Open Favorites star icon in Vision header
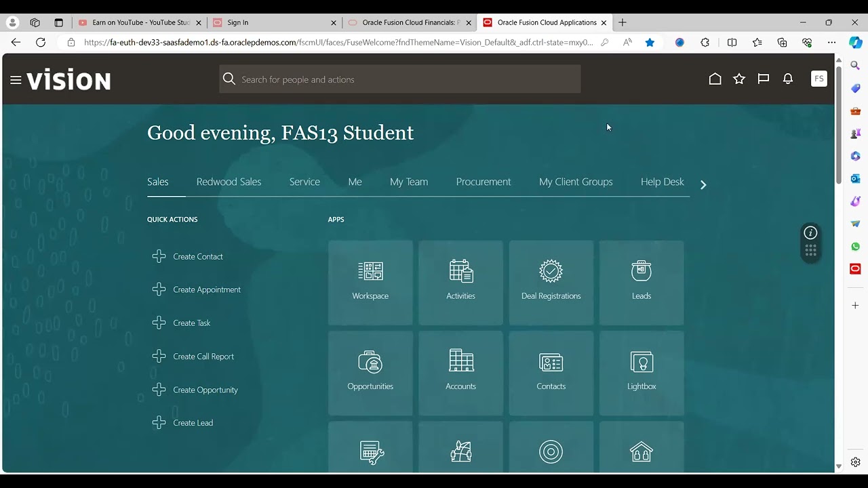Image resolution: width=868 pixels, height=488 pixels. click(x=739, y=79)
